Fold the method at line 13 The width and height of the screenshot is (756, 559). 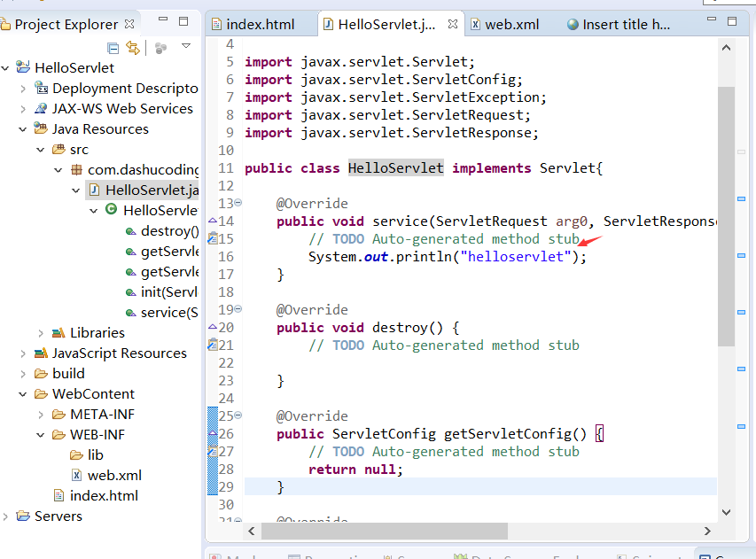tap(238, 203)
